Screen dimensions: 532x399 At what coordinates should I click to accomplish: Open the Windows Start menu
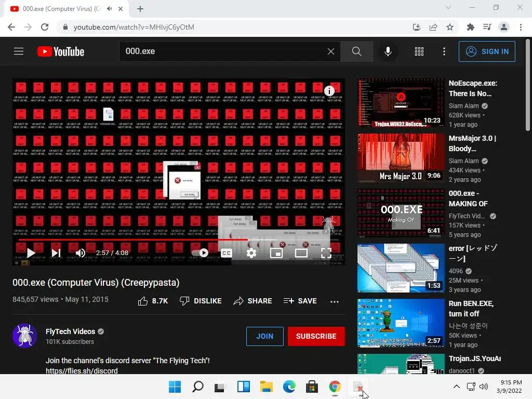(x=175, y=387)
